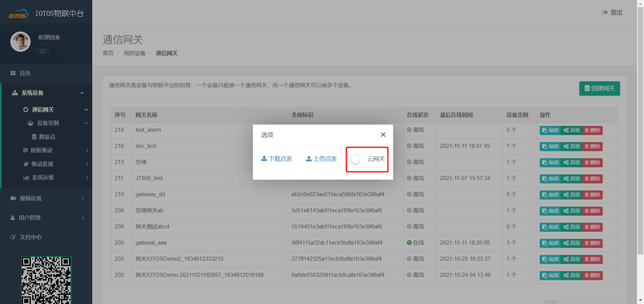Click the 数据点 icon in the sidebar

point(34,137)
